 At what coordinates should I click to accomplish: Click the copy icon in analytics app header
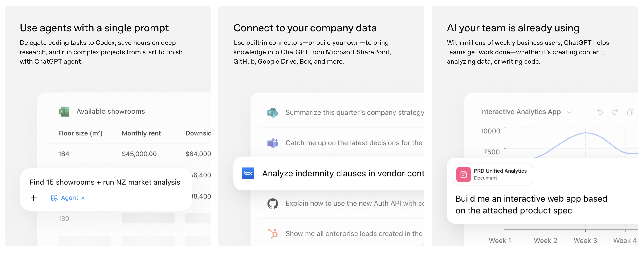point(630,112)
